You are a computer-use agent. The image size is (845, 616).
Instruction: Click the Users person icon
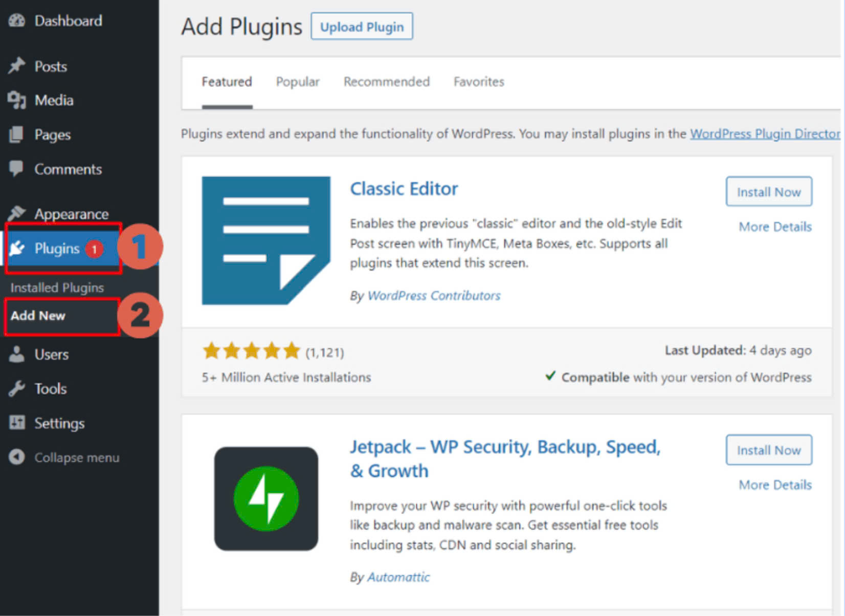click(x=17, y=354)
